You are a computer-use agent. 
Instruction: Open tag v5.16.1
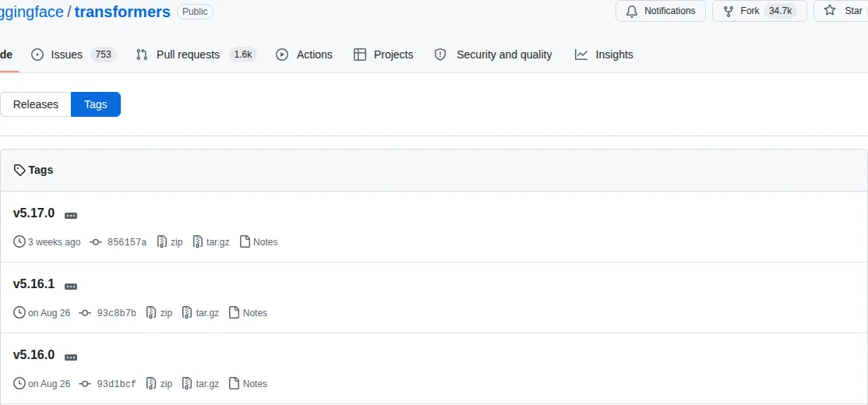[x=34, y=283]
